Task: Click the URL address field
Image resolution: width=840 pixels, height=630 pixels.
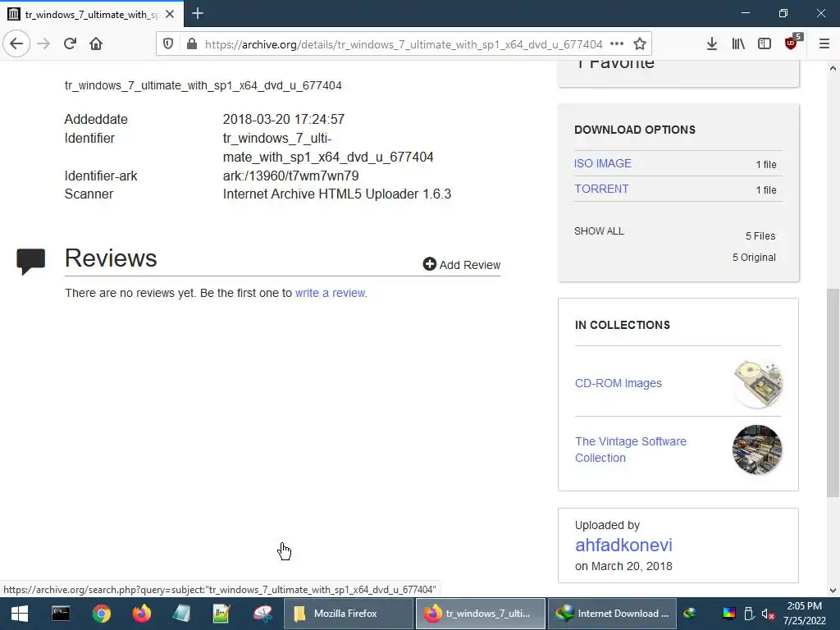Action: point(403,44)
